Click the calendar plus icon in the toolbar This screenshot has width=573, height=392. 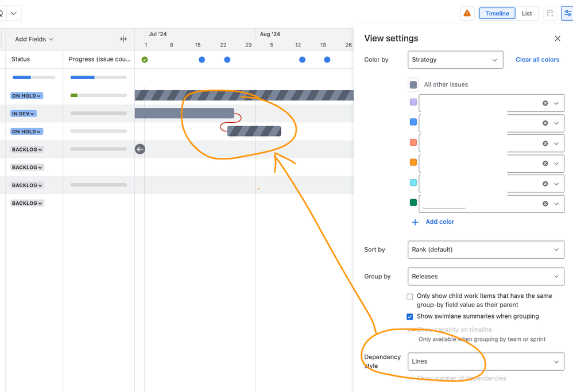point(550,13)
